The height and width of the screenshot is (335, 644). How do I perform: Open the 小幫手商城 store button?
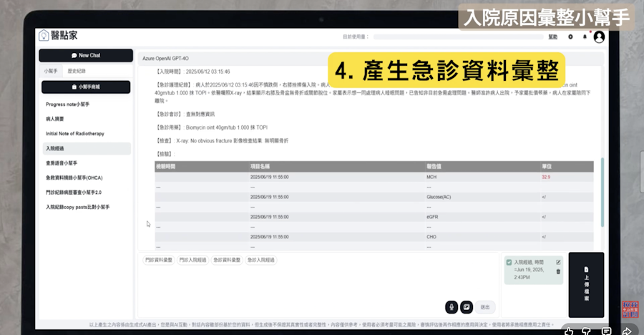86,87
